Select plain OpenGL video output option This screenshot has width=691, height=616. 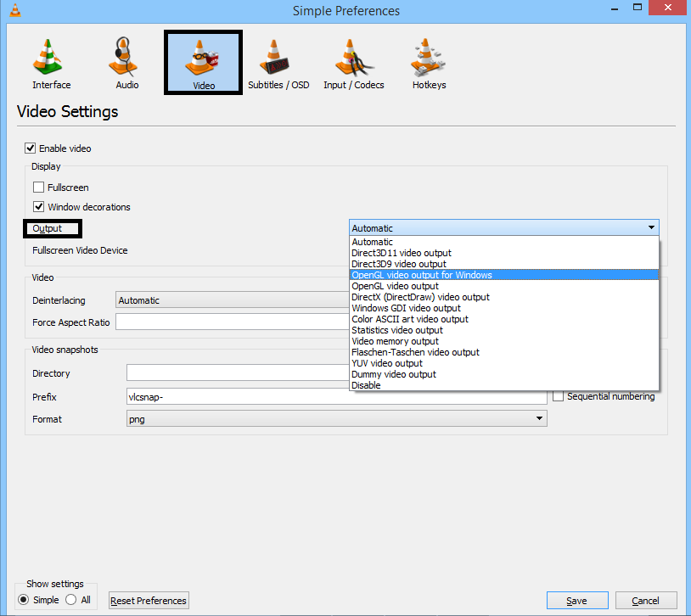pos(504,286)
